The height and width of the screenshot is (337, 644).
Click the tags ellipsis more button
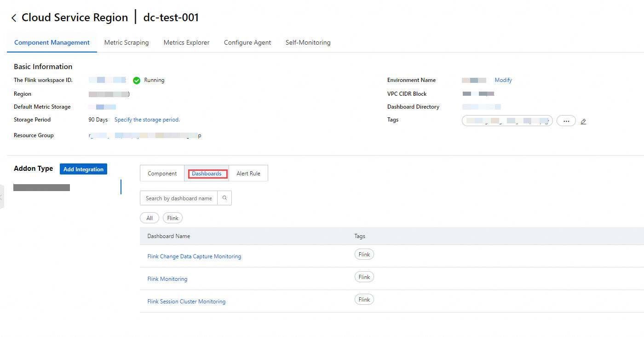click(566, 121)
